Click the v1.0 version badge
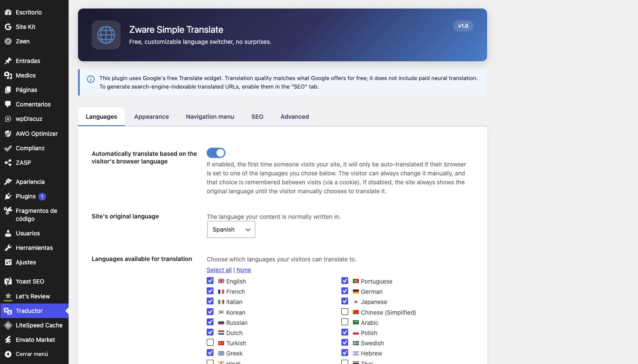 click(463, 26)
